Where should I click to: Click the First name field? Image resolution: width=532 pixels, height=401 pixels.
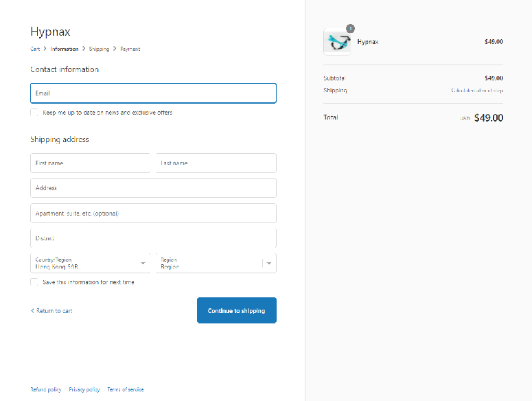[x=90, y=163]
